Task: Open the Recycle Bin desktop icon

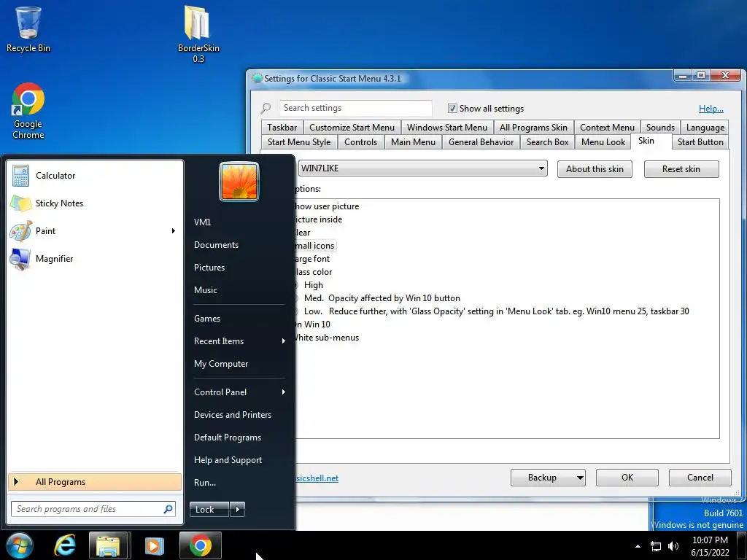Action: click(x=28, y=29)
